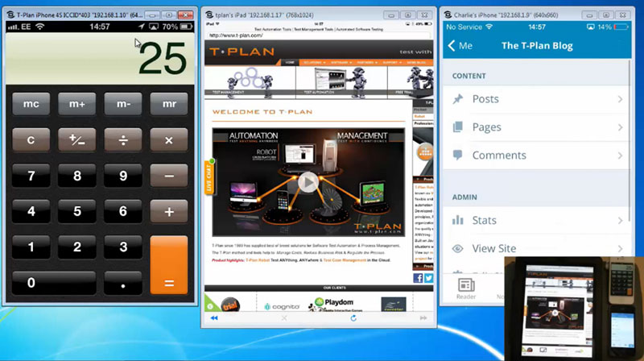
Task: Tap the decimal point key
Action: coord(123,283)
